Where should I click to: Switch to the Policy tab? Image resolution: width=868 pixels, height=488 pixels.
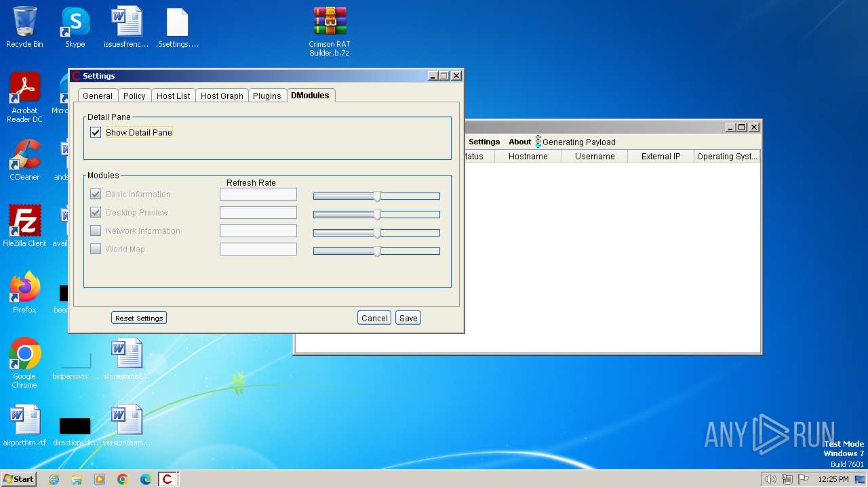pyautogui.click(x=134, y=96)
